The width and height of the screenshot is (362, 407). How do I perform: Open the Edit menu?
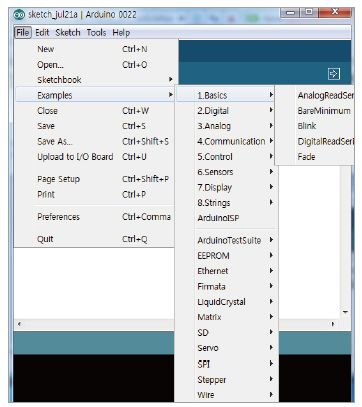[42, 33]
